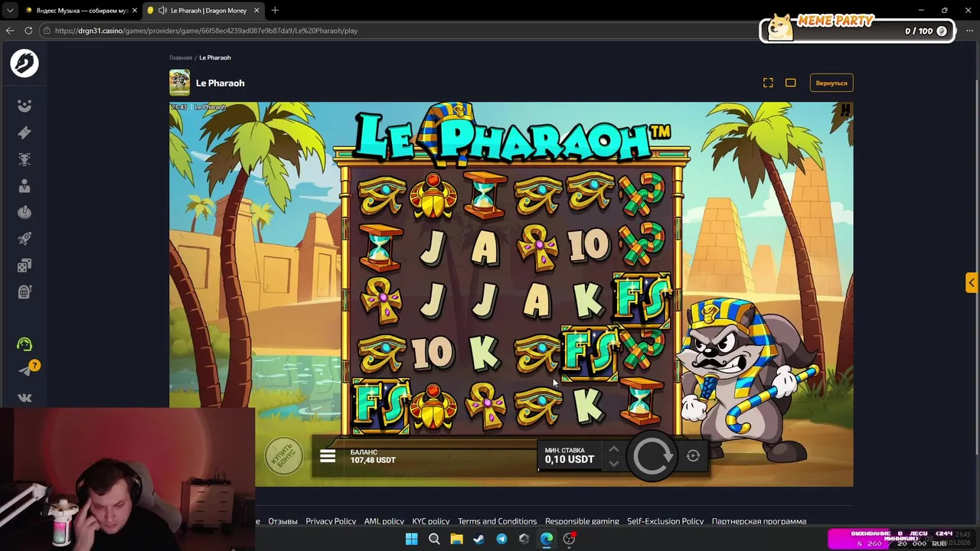980x551 pixels.
Task: Open a new browser tab
Action: pos(275,11)
